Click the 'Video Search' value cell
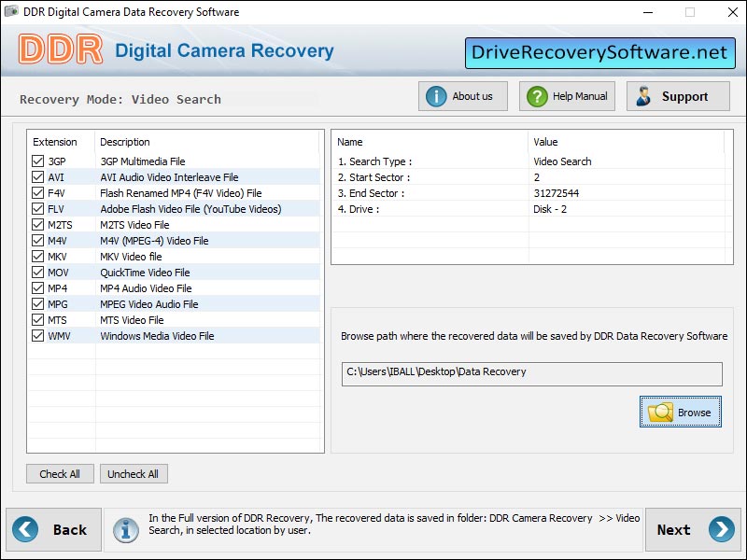This screenshot has width=747, height=560. (x=562, y=161)
